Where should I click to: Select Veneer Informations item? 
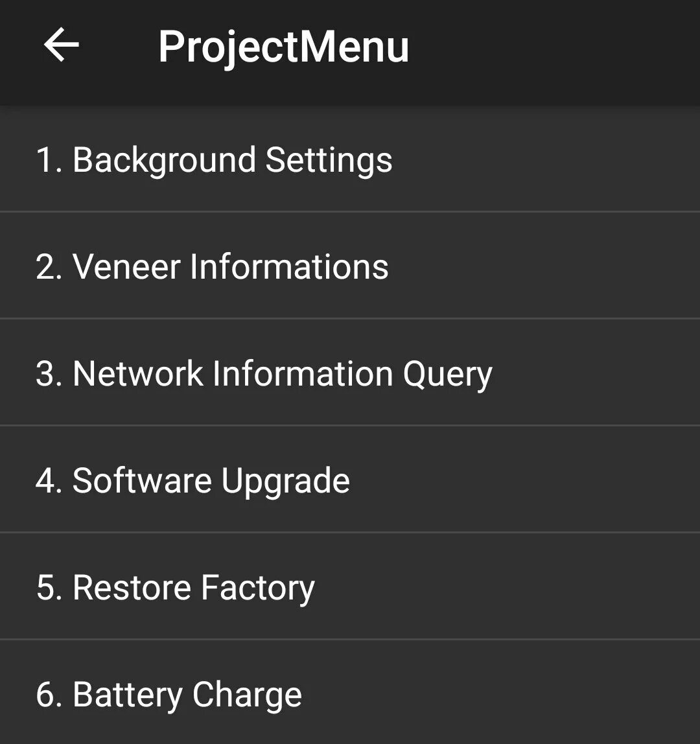tap(350, 266)
